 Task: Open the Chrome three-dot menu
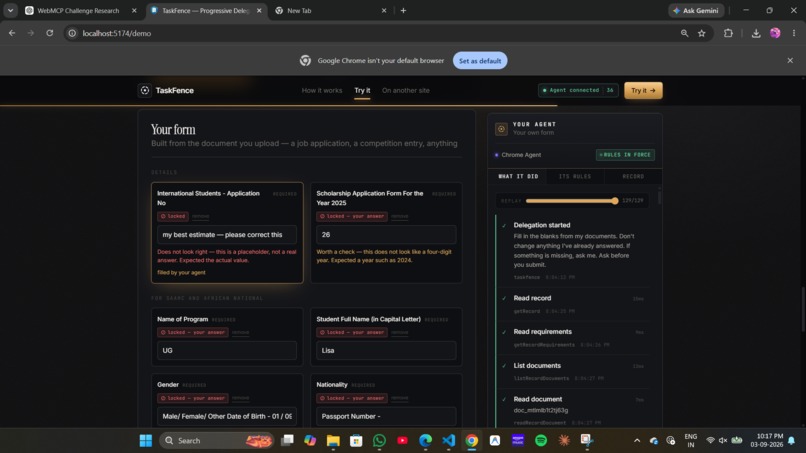794,33
